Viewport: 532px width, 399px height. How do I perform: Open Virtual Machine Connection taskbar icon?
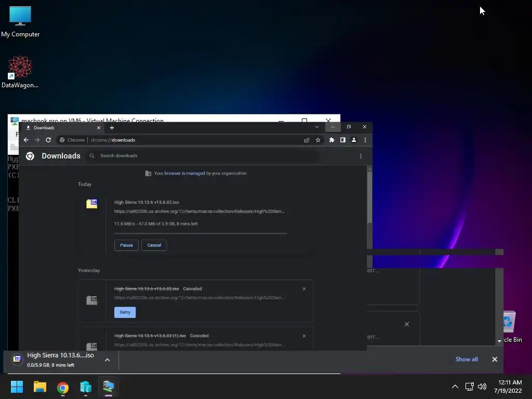(109, 387)
